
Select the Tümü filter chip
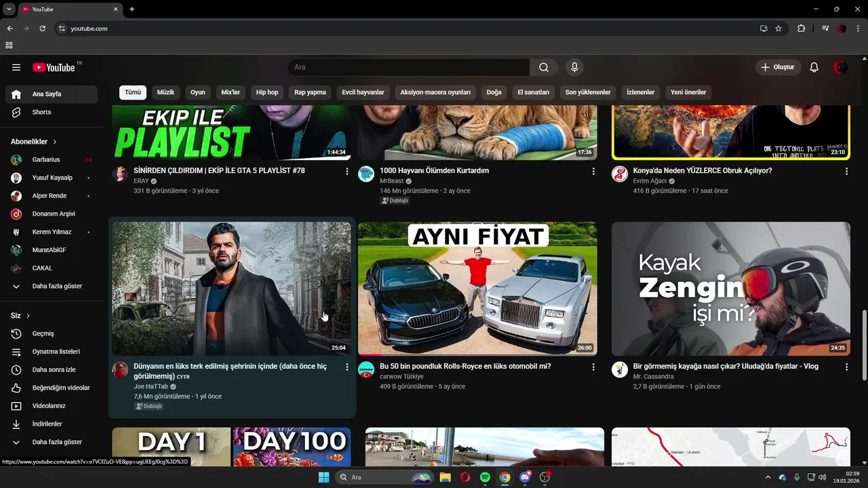pyautogui.click(x=133, y=92)
